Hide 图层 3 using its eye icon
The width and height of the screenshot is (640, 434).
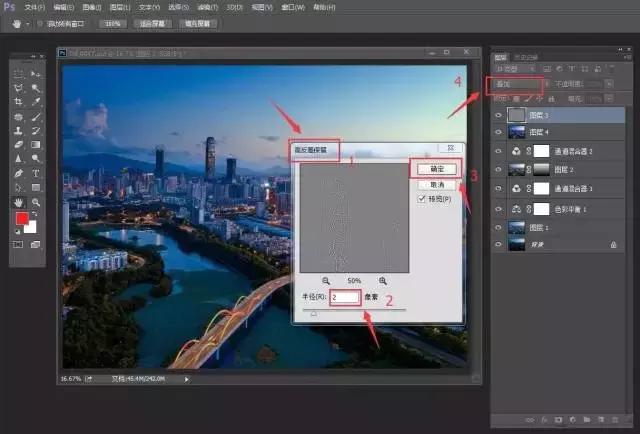pyautogui.click(x=498, y=116)
